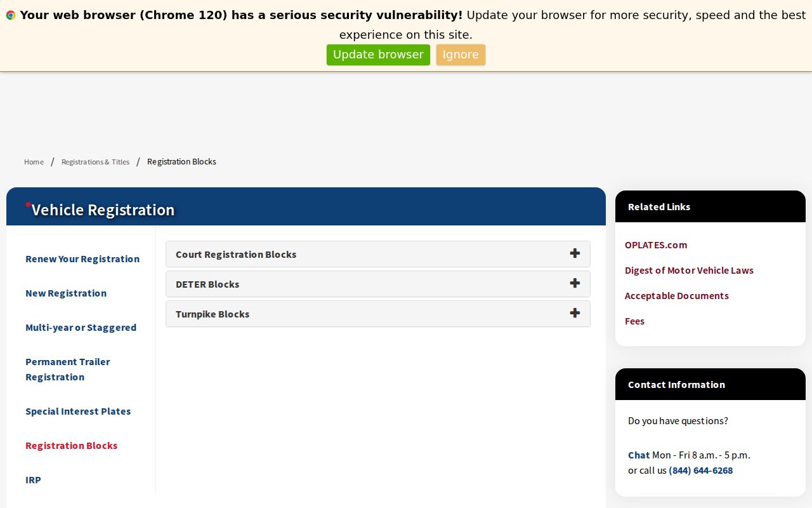Open Multi-year or Staggered page
Screen dimensions: 812x508
tap(81, 328)
